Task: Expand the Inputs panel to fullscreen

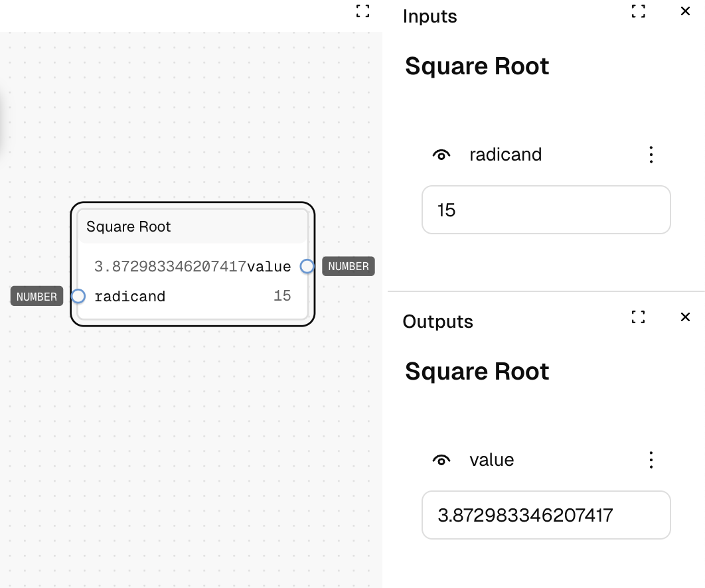Action: (x=639, y=11)
